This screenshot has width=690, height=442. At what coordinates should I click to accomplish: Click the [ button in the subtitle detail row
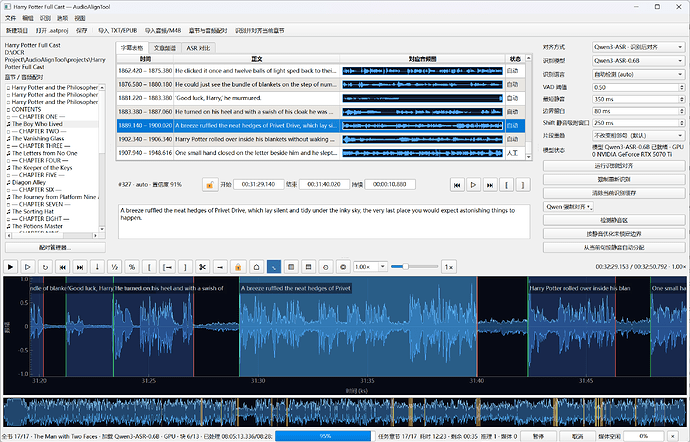point(506,185)
